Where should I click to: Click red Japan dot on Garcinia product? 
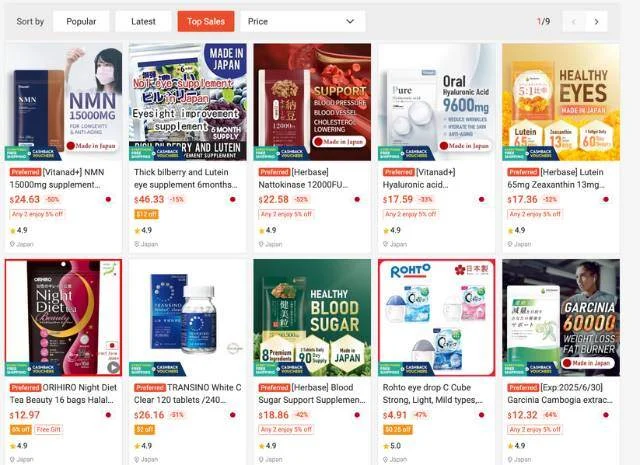click(606, 415)
